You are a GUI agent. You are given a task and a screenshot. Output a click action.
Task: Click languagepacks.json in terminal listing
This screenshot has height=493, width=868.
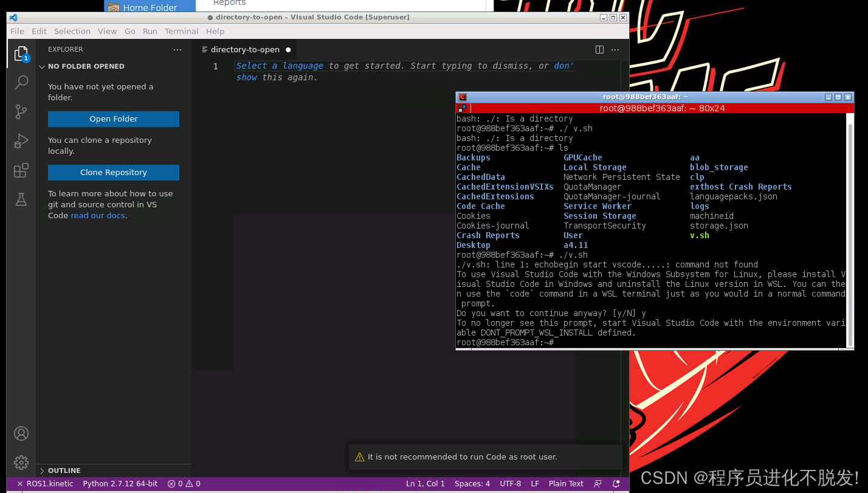coord(734,196)
